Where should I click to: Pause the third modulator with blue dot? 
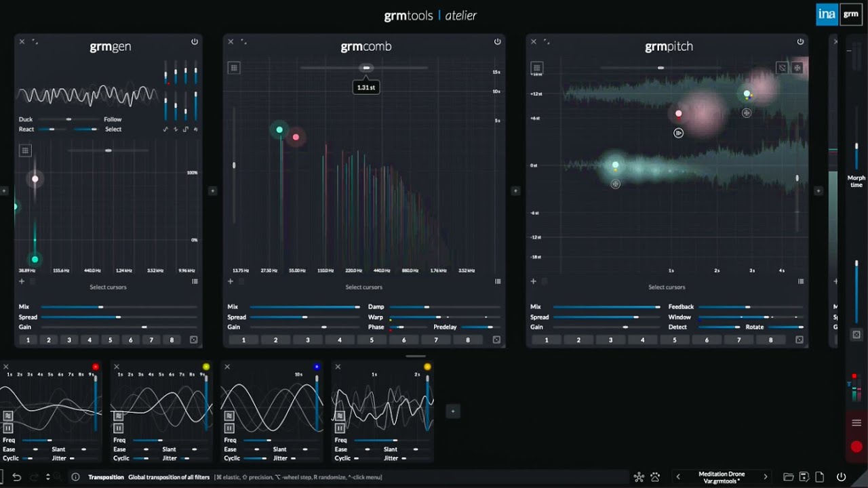(229, 428)
